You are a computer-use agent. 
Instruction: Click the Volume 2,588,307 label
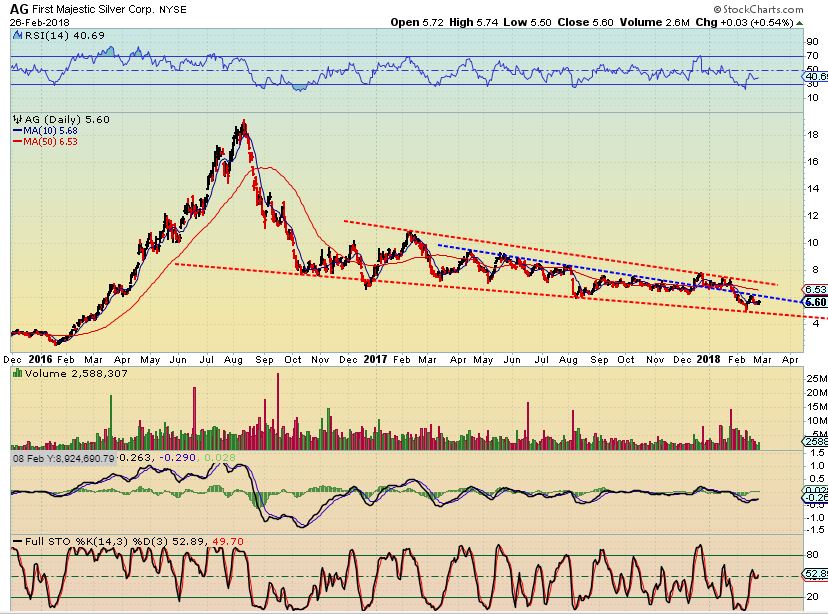76,373
